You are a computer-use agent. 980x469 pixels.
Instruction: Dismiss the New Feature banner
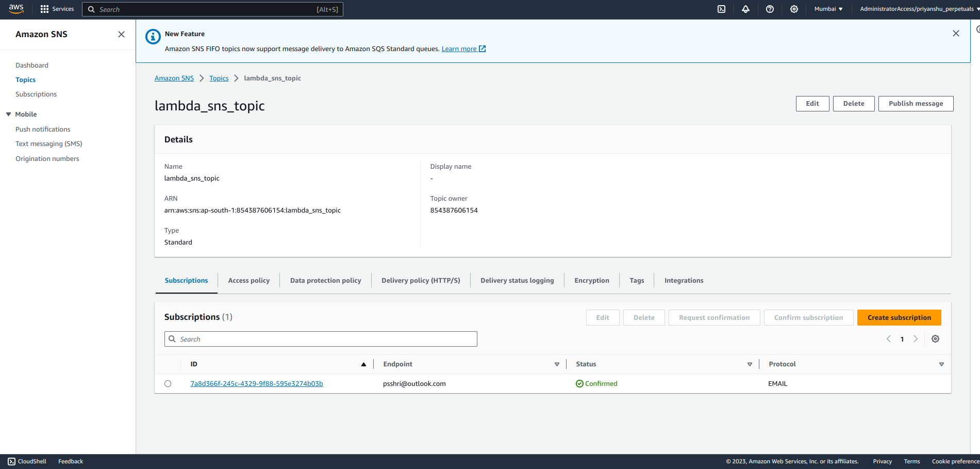click(956, 34)
